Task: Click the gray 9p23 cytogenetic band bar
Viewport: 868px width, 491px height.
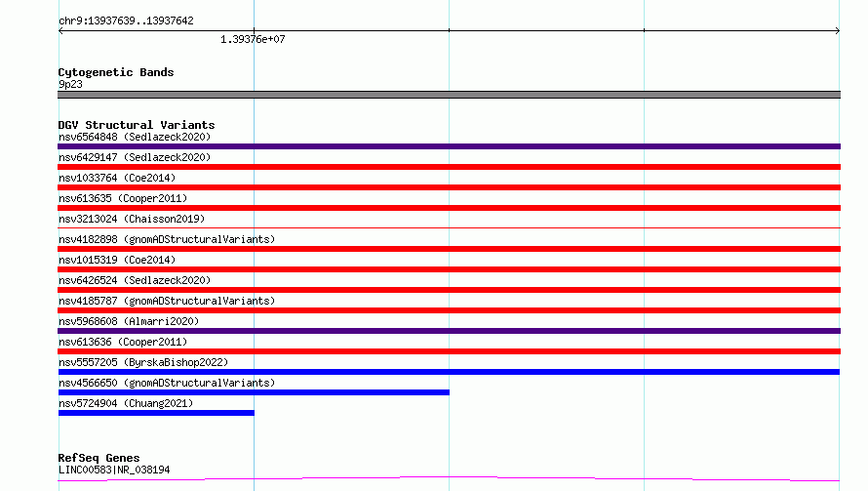Action: (449, 95)
